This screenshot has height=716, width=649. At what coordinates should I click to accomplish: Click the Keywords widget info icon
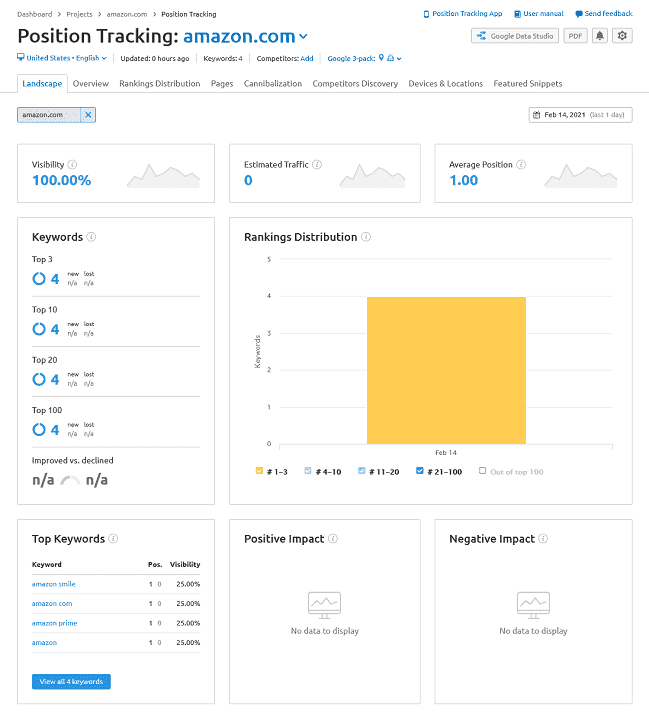tap(91, 237)
